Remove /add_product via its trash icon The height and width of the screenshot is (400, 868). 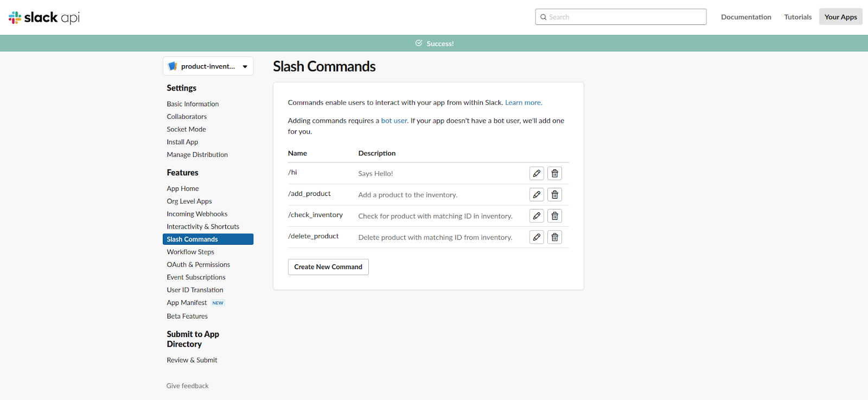coord(554,195)
